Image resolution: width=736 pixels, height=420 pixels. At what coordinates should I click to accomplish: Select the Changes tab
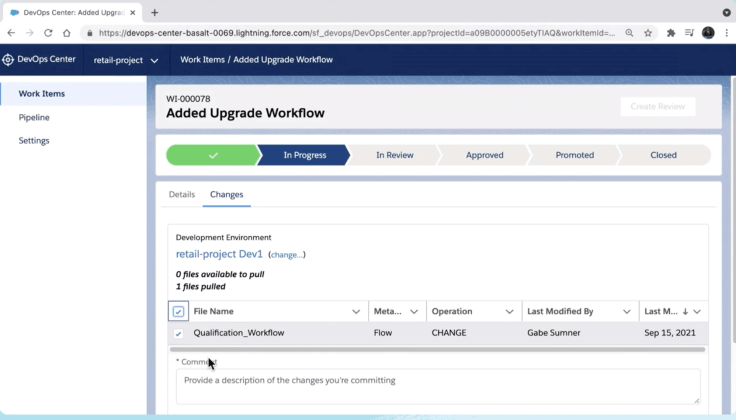226,194
